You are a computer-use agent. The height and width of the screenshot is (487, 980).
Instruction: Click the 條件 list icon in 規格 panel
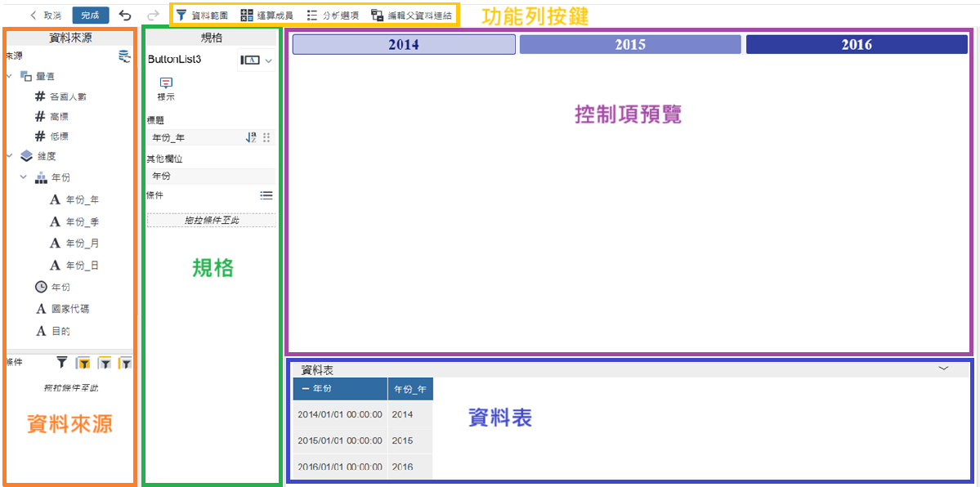tap(266, 195)
